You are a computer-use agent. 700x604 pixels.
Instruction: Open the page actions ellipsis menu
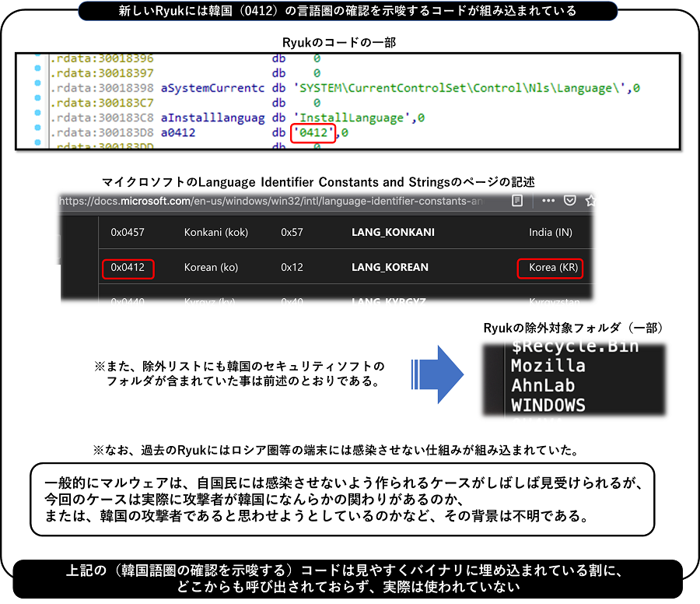pos(548,201)
